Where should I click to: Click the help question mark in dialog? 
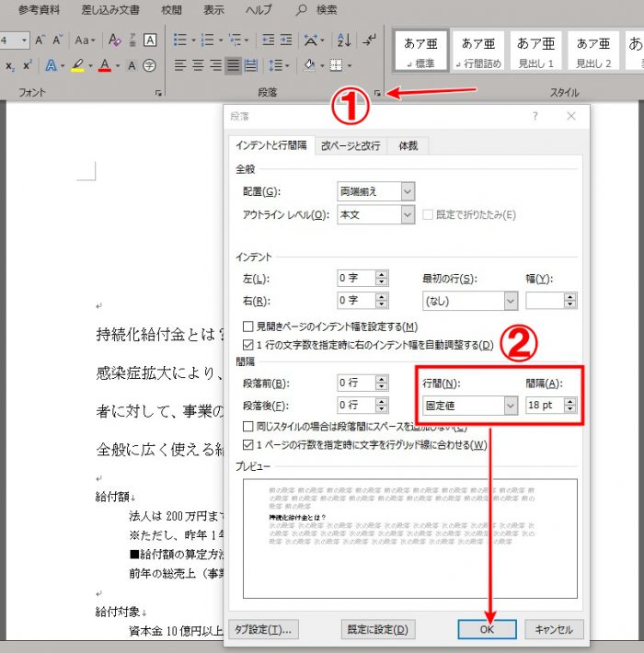point(535,116)
